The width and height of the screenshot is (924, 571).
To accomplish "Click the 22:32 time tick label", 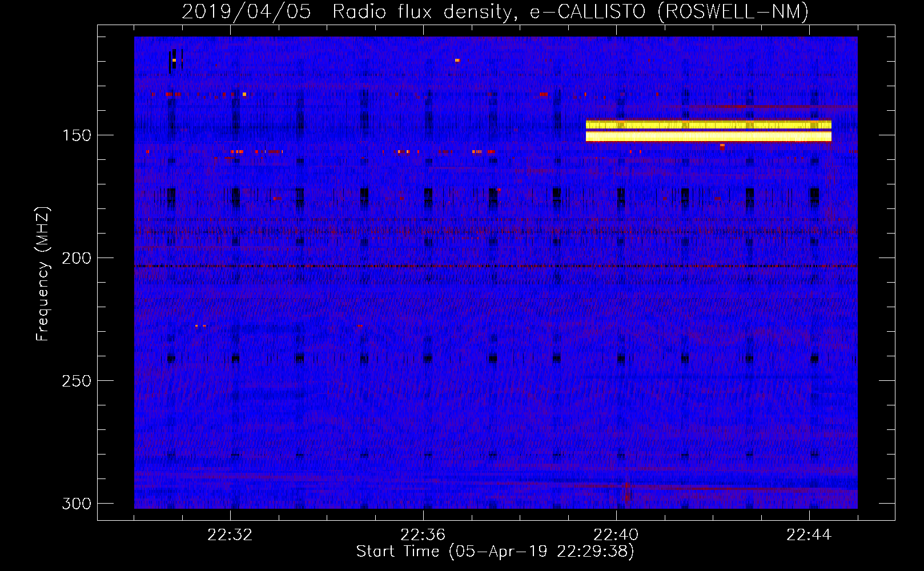I will 230,535.
